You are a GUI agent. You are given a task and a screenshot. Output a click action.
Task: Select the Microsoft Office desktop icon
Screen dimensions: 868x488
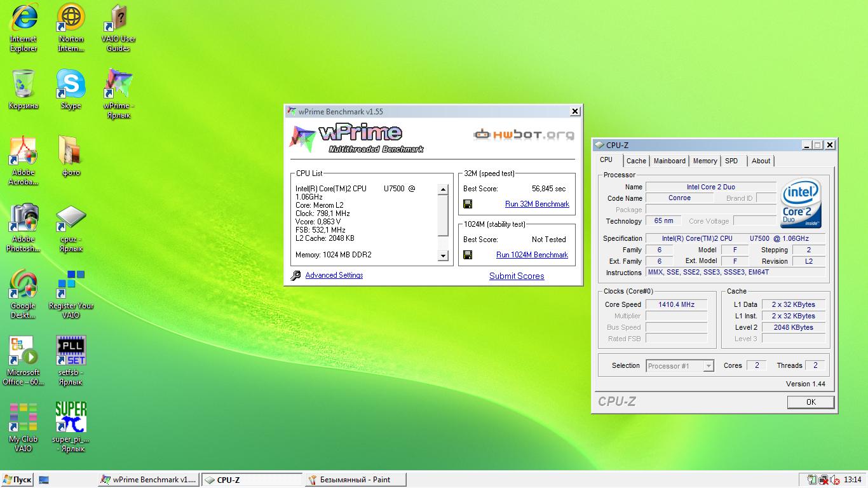[24, 361]
